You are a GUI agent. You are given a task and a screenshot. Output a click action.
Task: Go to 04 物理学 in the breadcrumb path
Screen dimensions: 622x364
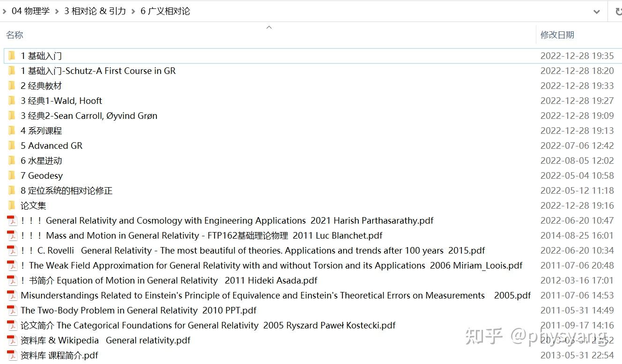(x=30, y=11)
